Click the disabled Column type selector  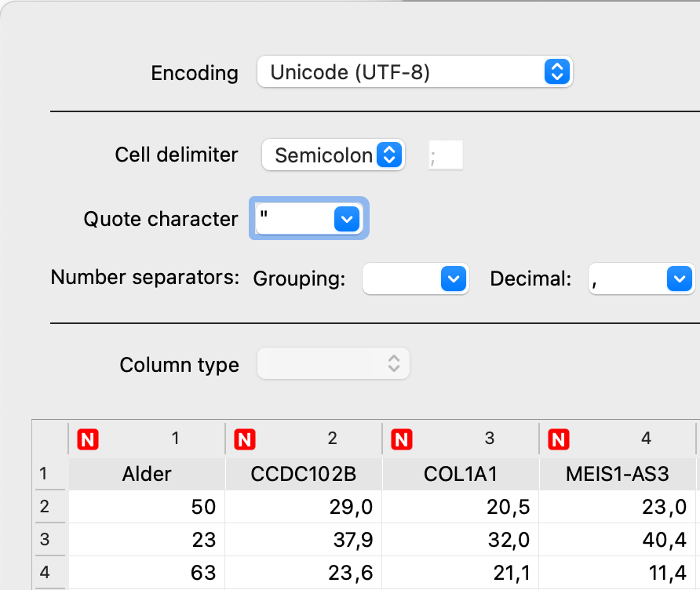pyautogui.click(x=334, y=364)
